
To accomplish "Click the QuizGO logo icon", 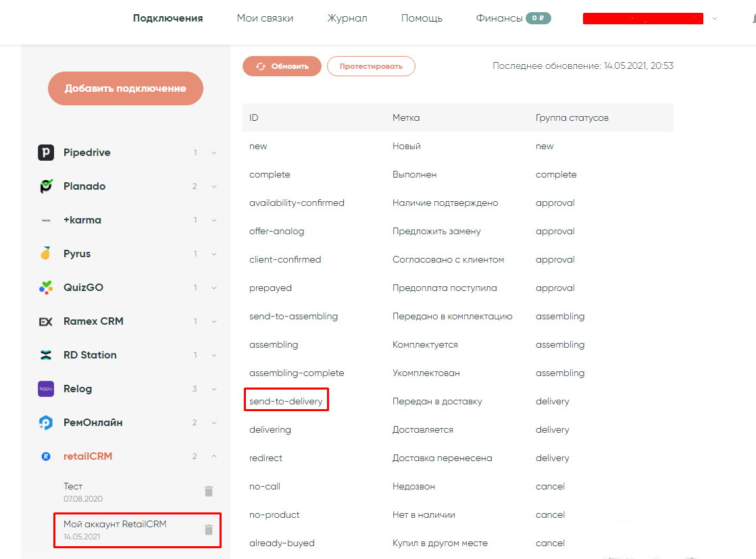I will [45, 288].
